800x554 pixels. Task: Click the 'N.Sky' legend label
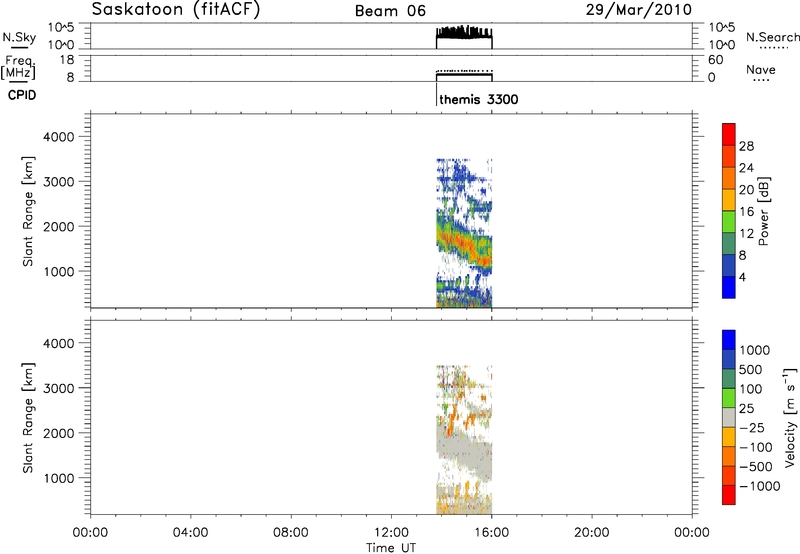coord(19,37)
